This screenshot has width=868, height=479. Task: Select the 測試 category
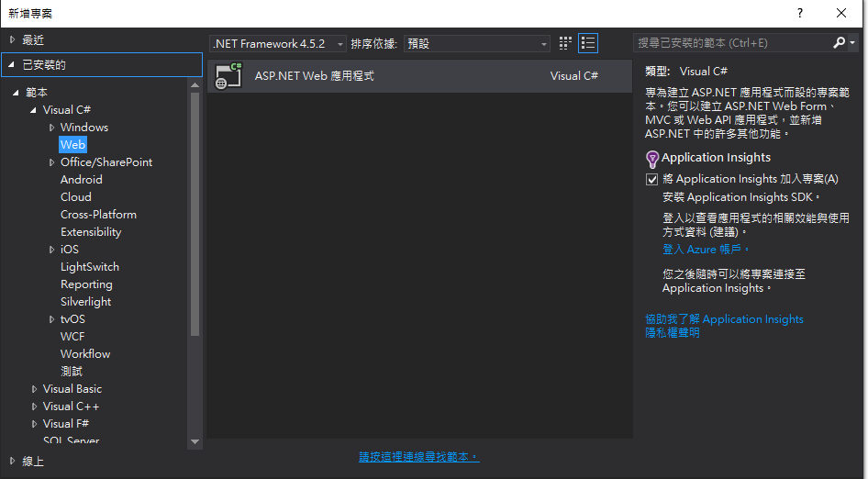[72, 371]
